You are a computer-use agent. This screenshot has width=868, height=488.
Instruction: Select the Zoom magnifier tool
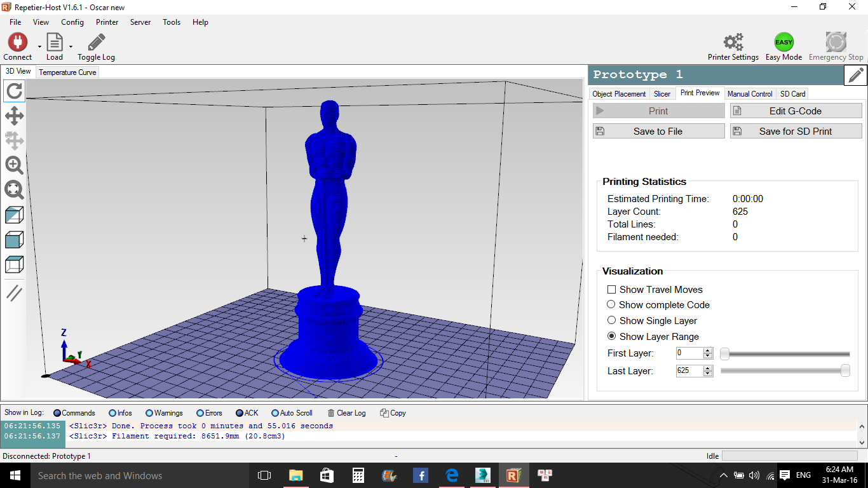coord(14,165)
